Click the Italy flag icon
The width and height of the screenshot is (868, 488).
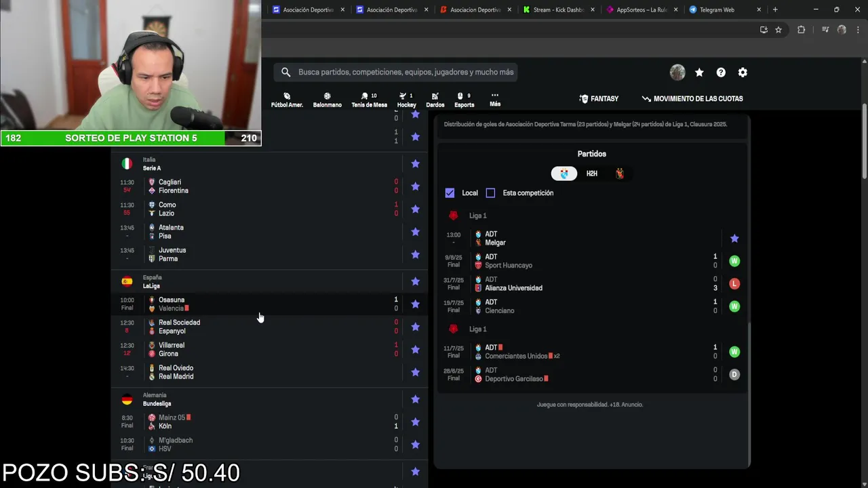pos(127,163)
